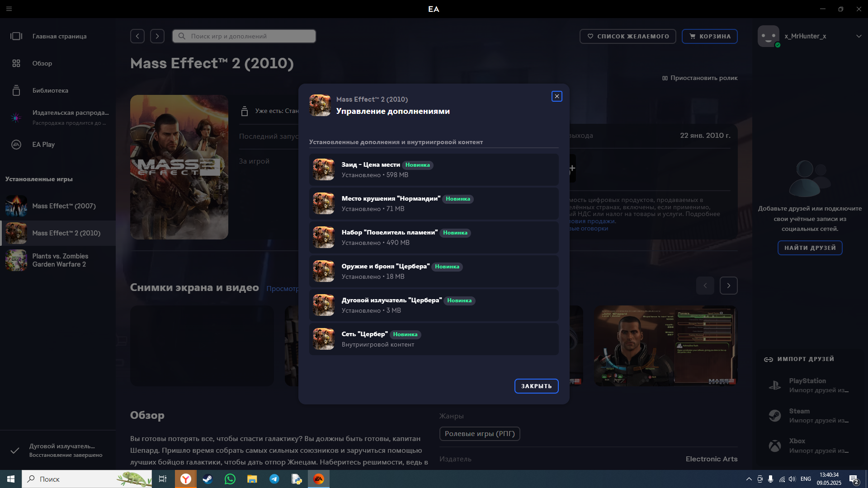Select Дуговой излучатель "Цербера" add-on
Viewport: 868px width, 488px height.
point(434,305)
